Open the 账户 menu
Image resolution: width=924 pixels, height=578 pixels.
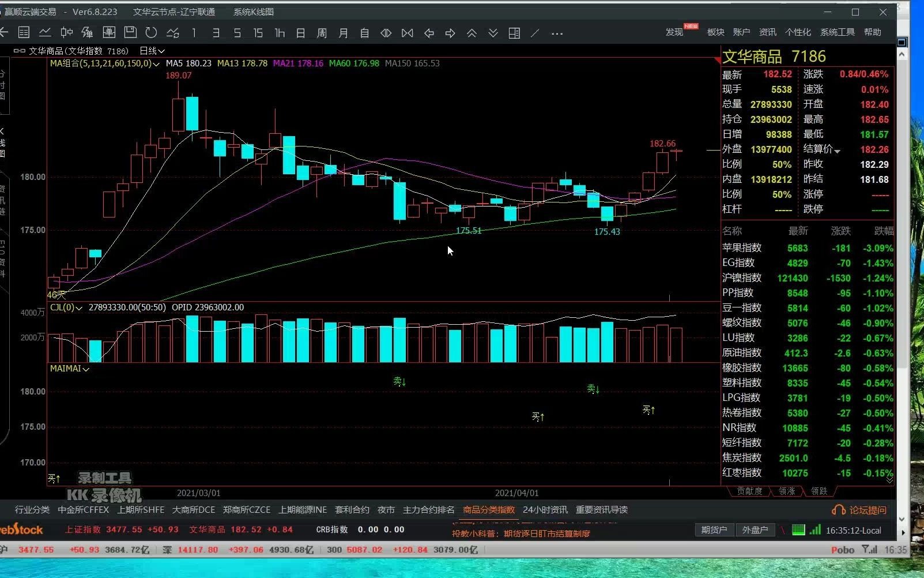pos(741,32)
